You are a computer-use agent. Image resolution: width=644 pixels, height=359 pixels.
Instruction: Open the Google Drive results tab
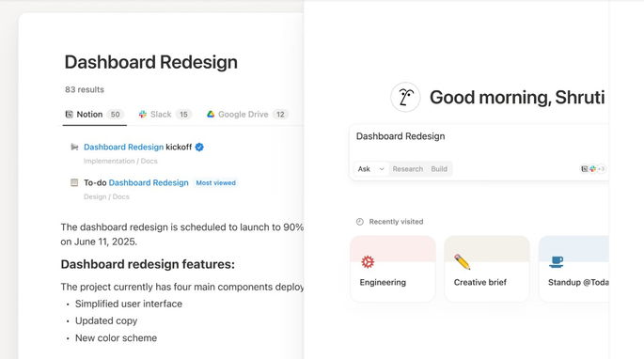tap(247, 115)
